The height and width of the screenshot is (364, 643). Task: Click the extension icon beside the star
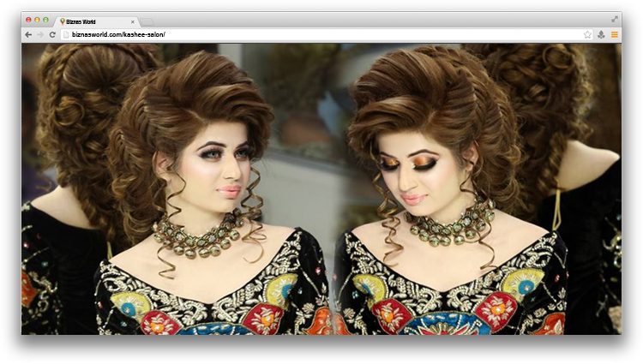[x=601, y=35]
